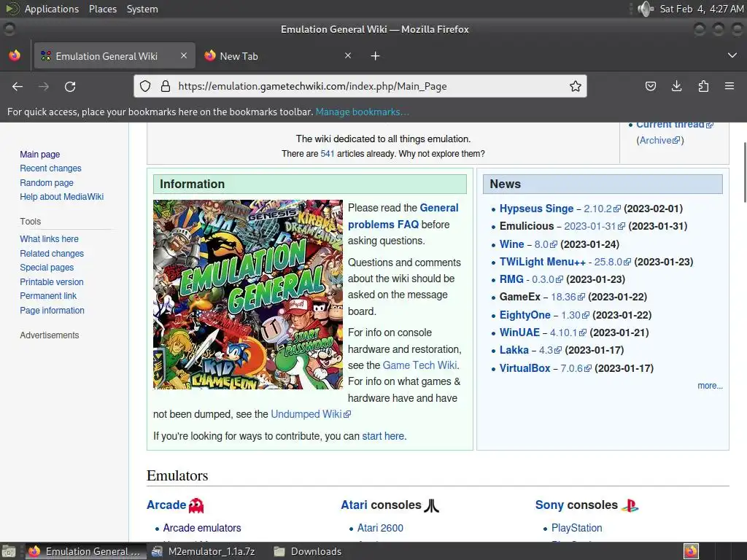
Task: Click the volume speaker icon in top panel
Action: coord(646,9)
